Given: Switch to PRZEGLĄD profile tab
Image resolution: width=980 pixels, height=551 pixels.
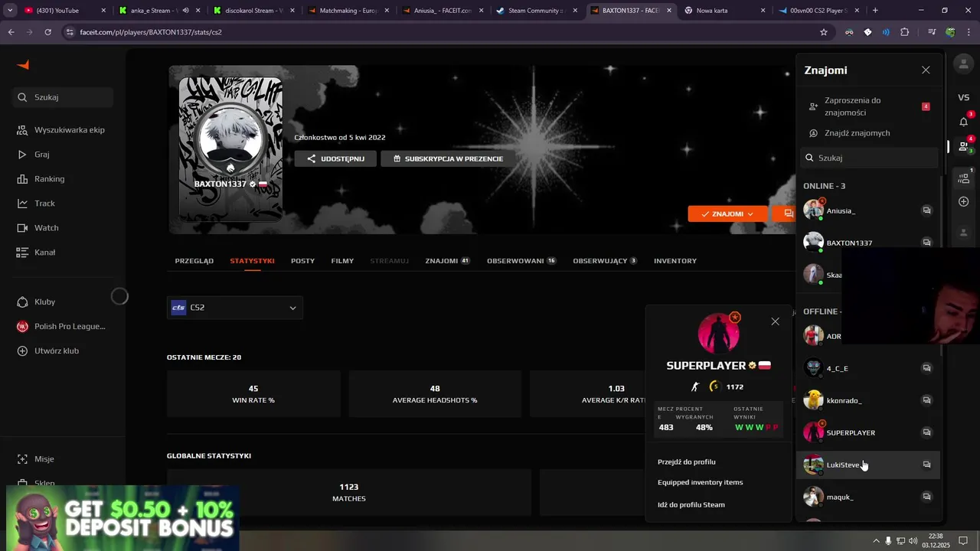Looking at the screenshot, I should tap(194, 261).
